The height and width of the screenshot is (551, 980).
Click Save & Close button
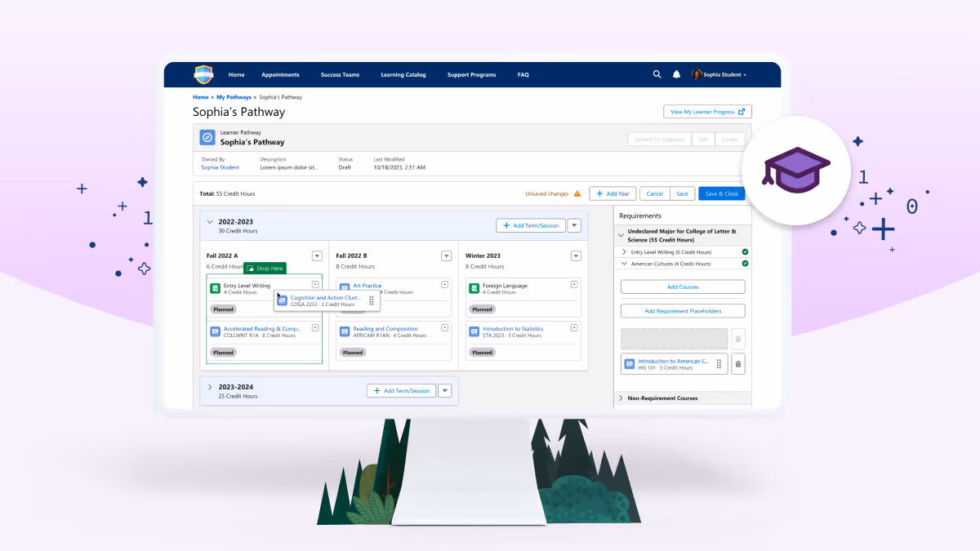(722, 193)
